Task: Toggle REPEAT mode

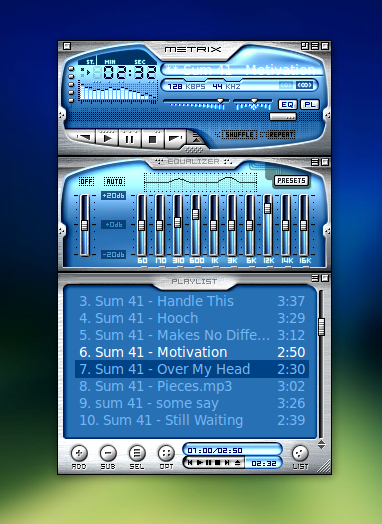Action: click(x=278, y=135)
